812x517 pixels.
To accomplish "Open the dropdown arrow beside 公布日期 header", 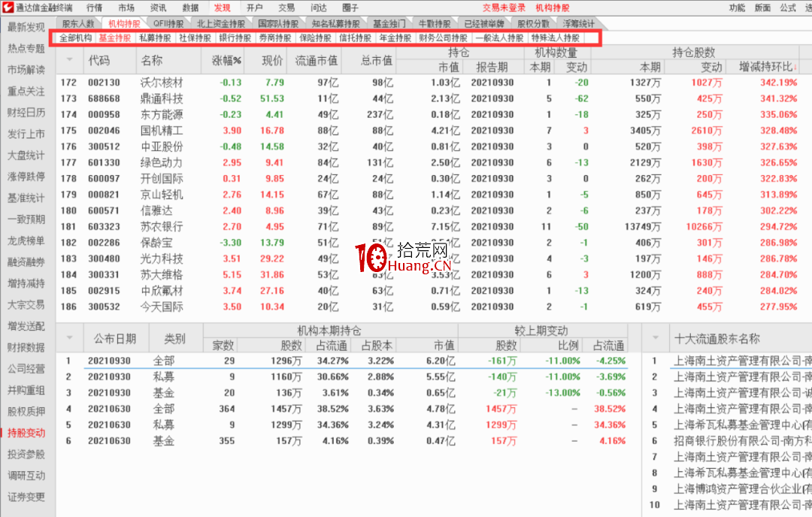I will (x=70, y=338).
